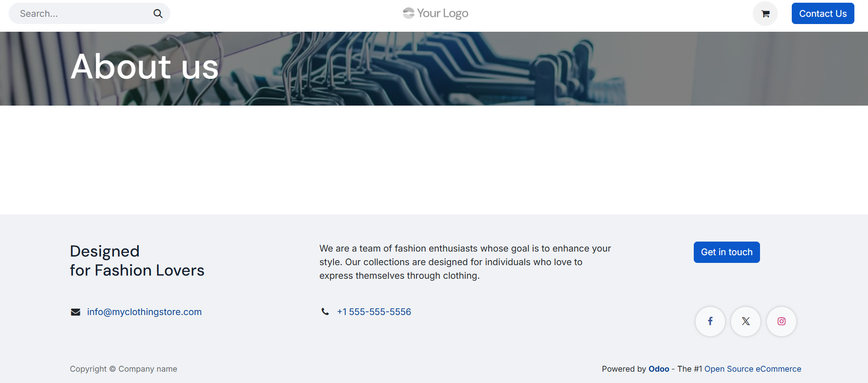This screenshot has height=383, width=868.
Task: Open the X (Twitter) social icon
Action: 745,321
